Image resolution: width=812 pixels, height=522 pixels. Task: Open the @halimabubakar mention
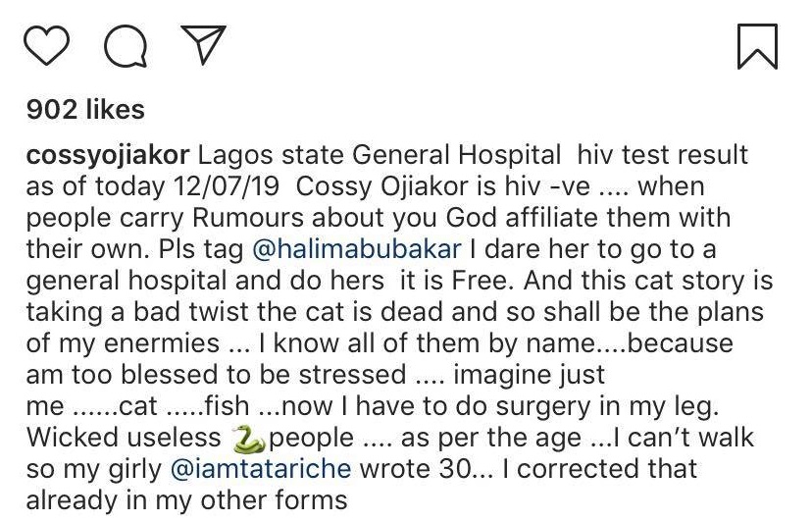357,249
